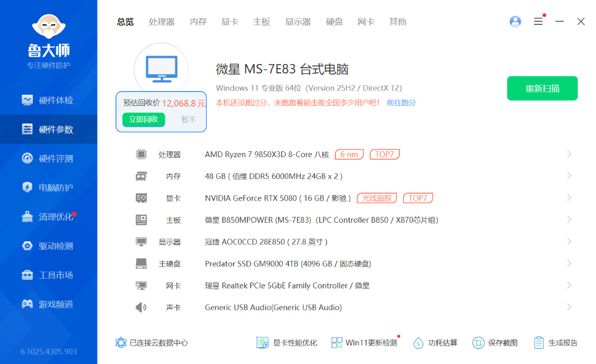This screenshot has width=596, height=364.
Task: Click the processor TOP7 badge
Action: [x=384, y=154]
